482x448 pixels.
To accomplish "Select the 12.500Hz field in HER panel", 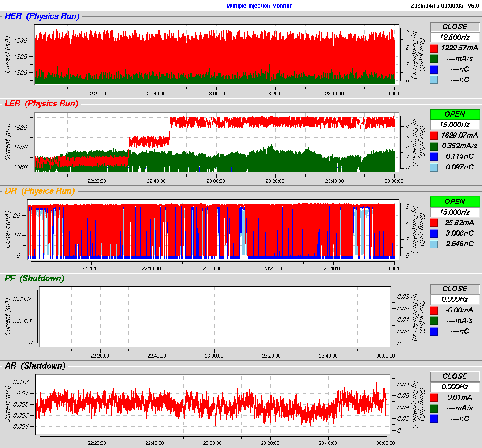I will [x=455, y=37].
